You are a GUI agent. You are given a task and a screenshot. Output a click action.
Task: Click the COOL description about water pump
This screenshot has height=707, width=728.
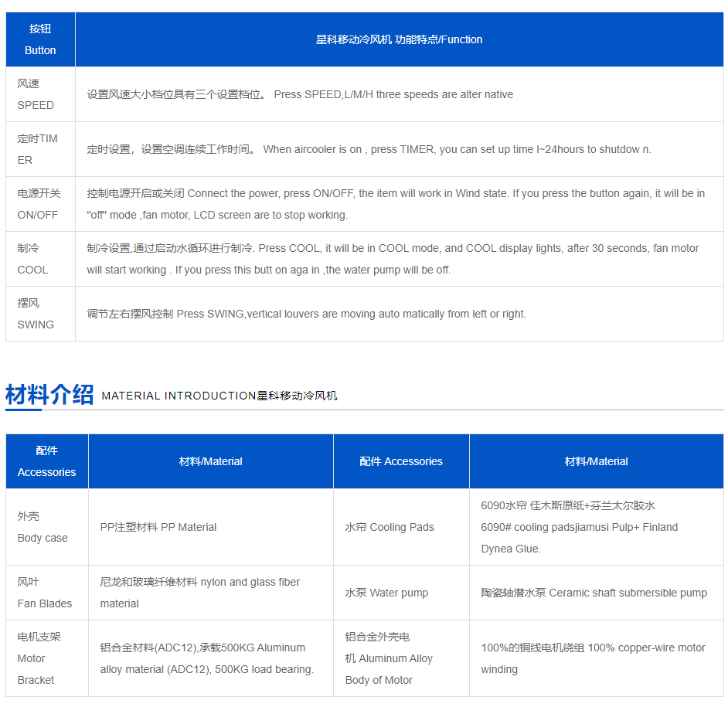(x=400, y=259)
